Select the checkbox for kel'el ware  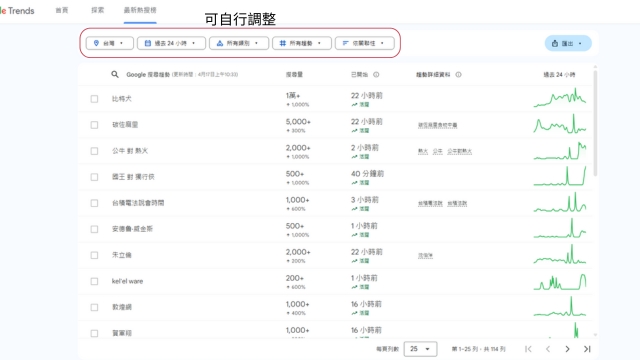pyautogui.click(x=94, y=281)
